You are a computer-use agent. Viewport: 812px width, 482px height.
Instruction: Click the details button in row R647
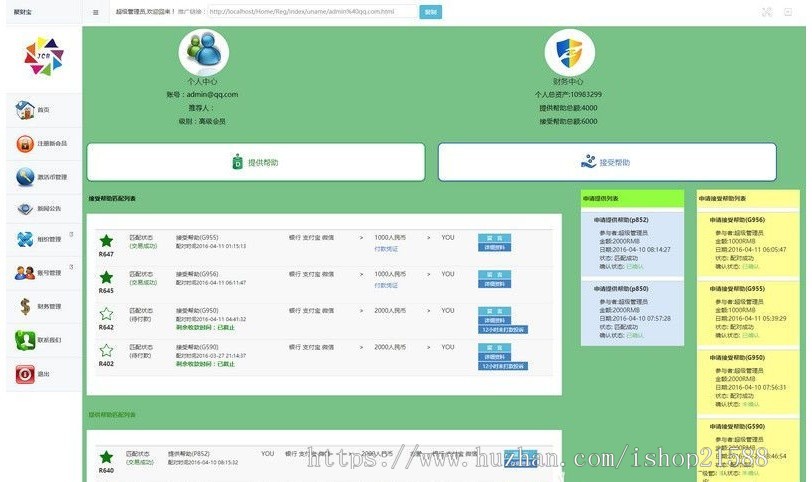[494, 247]
